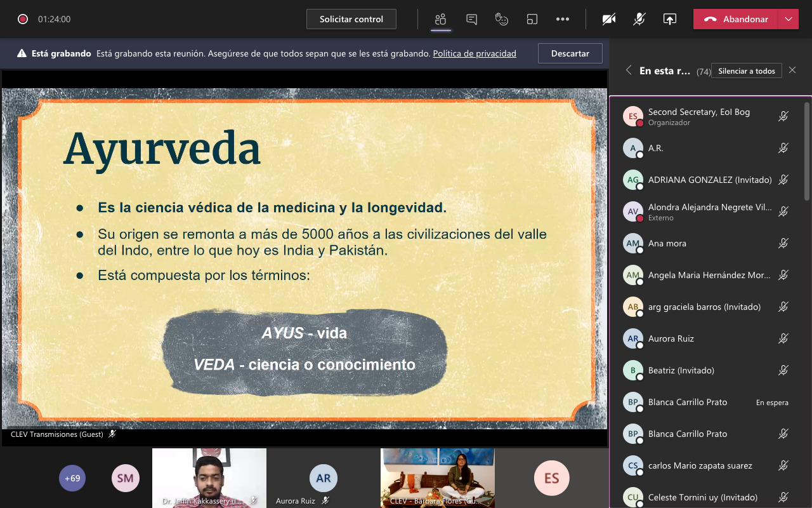Screen dimensions: 812x508
Task: Open the breakout rooms icon
Action: point(532,19)
